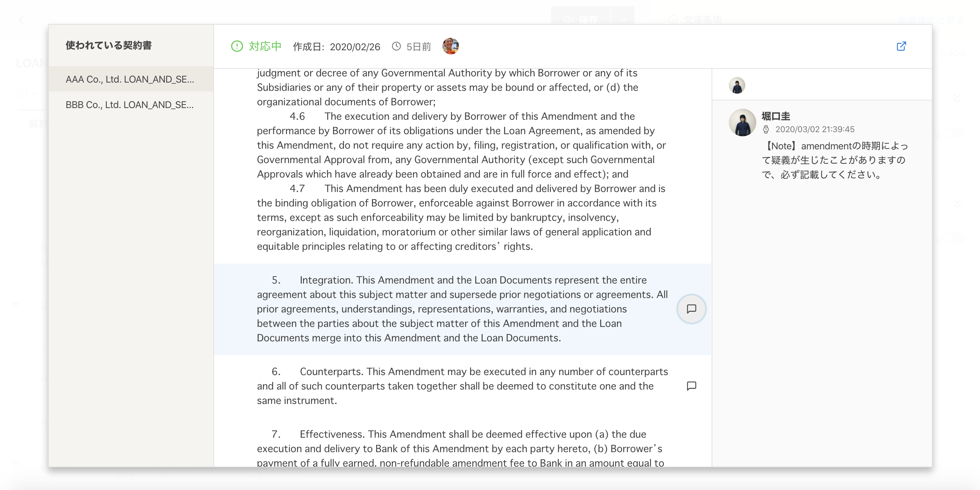Click the green 対応中 status icon

237,46
